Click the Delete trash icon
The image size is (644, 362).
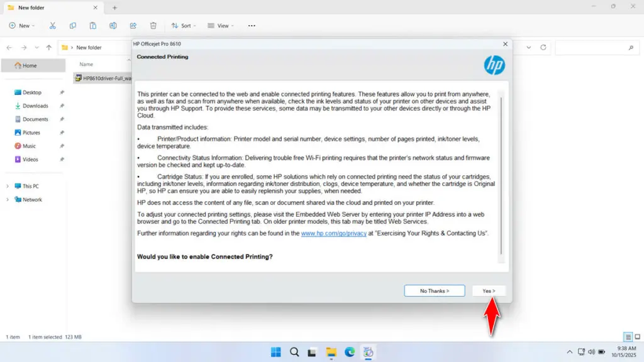click(153, 26)
